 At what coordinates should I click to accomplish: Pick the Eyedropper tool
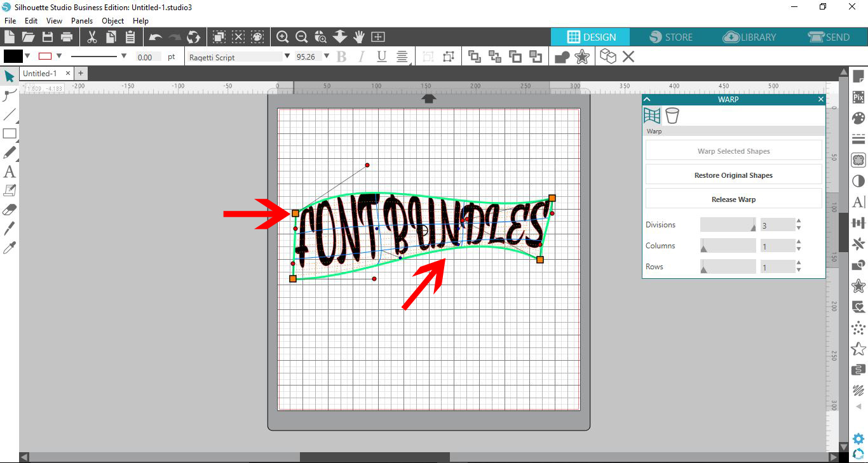[10, 246]
